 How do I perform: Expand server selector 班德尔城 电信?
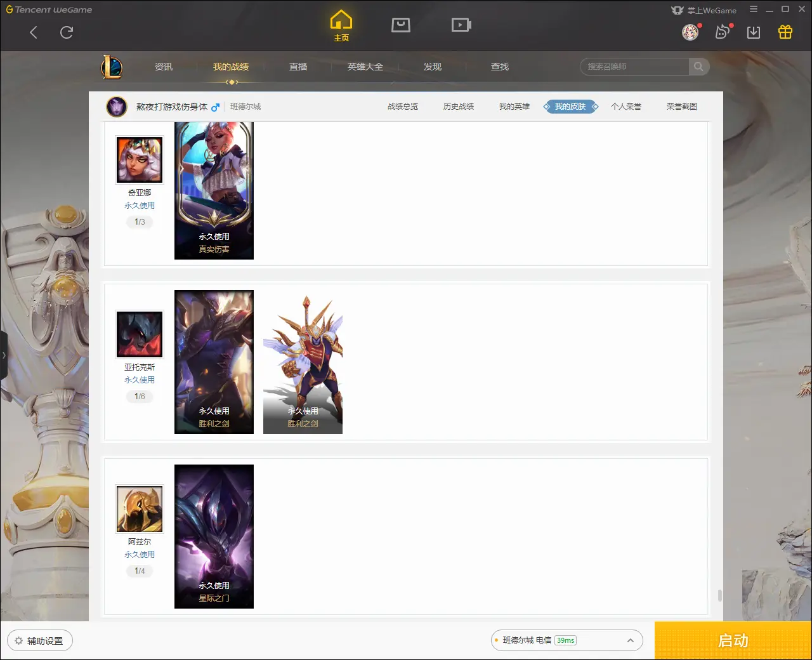[x=566, y=640]
